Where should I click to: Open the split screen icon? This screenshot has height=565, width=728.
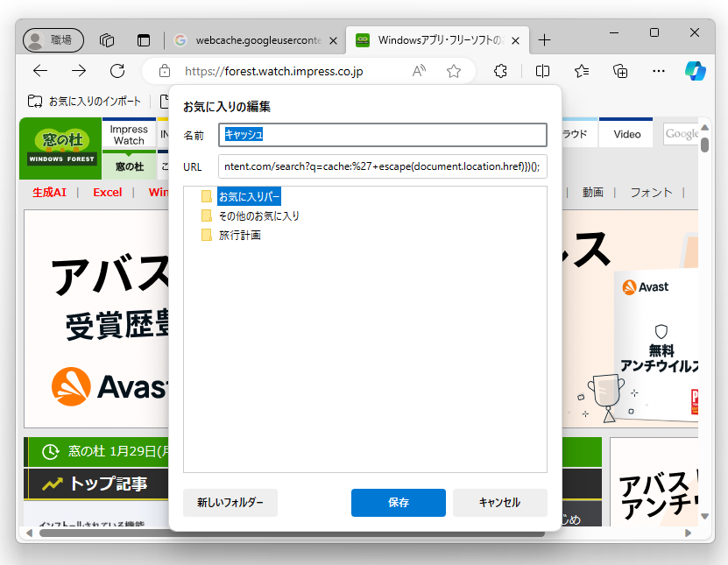click(542, 71)
